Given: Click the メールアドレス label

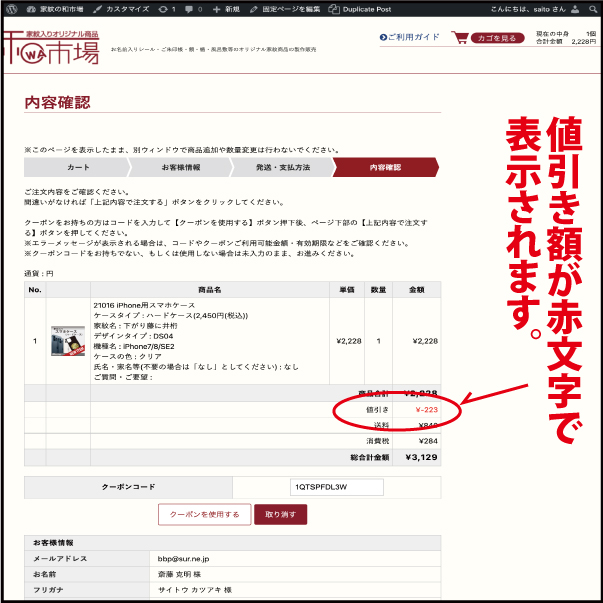Looking at the screenshot, I should [x=60, y=559].
